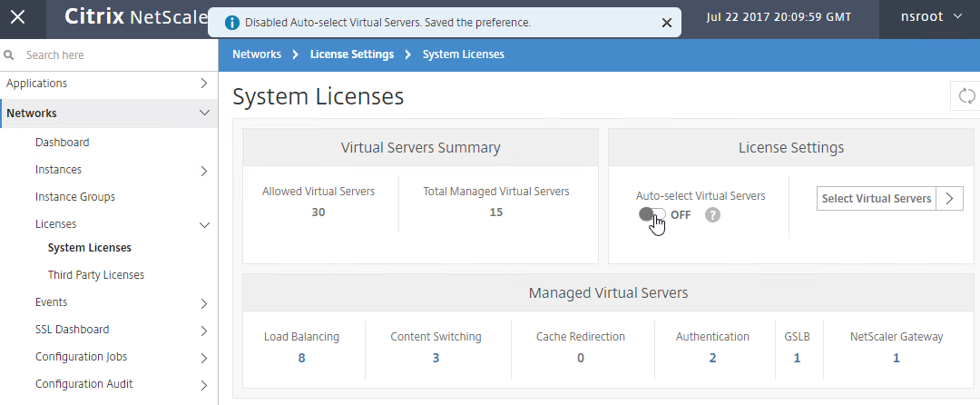Close the navigation menu with X icon
The height and width of the screenshot is (405, 980).
click(18, 17)
